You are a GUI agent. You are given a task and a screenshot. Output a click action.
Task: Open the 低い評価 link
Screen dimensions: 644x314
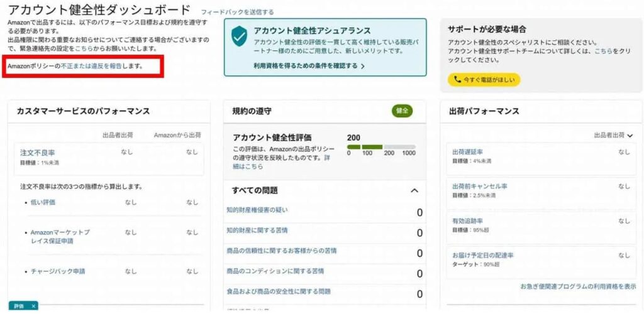click(x=43, y=202)
